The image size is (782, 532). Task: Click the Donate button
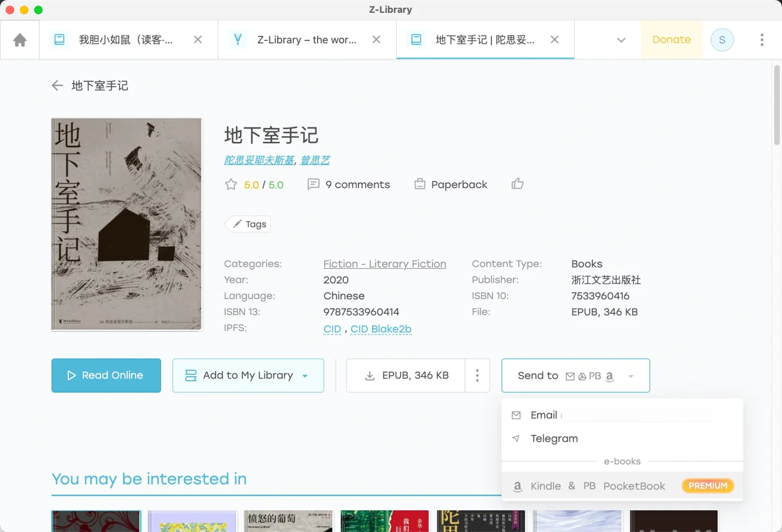672,40
